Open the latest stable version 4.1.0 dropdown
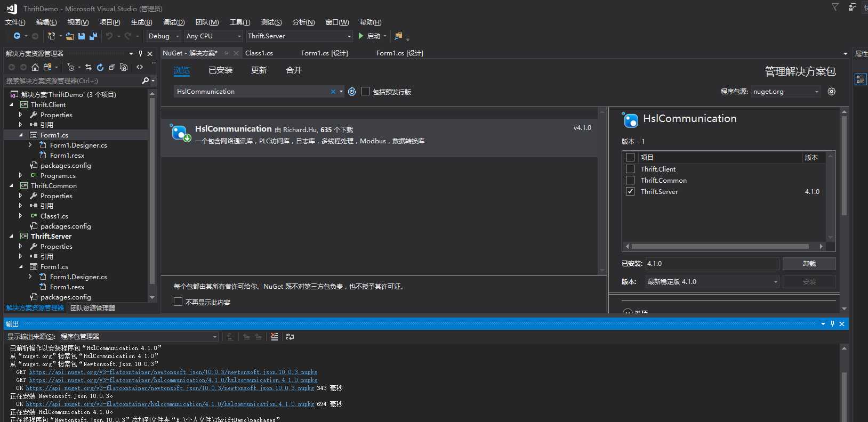868x422 pixels. pyautogui.click(x=712, y=282)
